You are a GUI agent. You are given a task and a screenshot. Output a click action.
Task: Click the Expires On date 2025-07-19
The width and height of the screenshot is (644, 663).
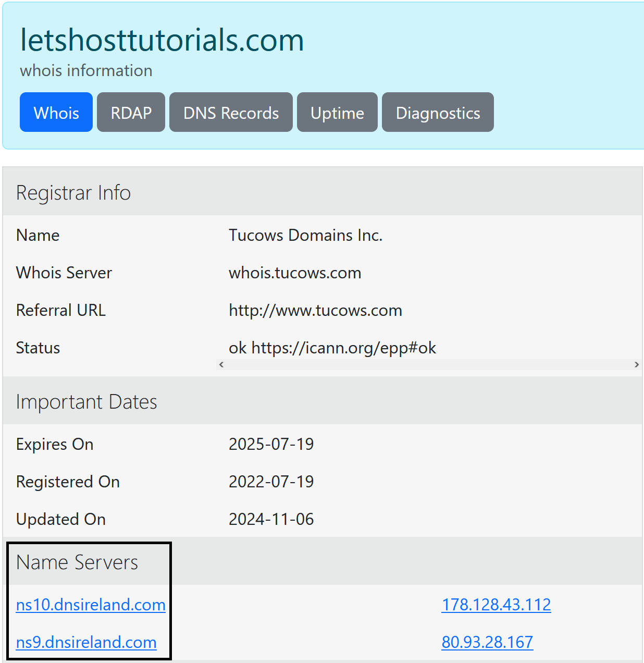point(271,444)
